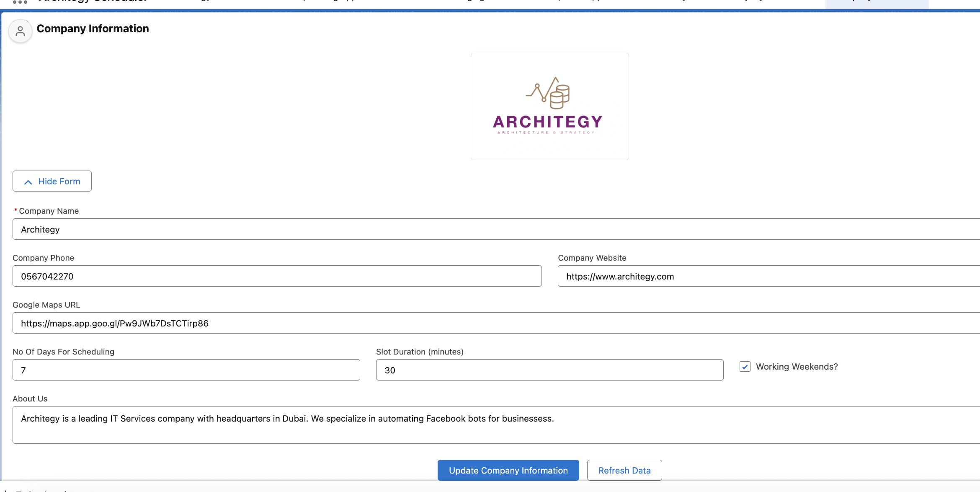Click the Company Website label
The image size is (980, 492).
click(592, 258)
